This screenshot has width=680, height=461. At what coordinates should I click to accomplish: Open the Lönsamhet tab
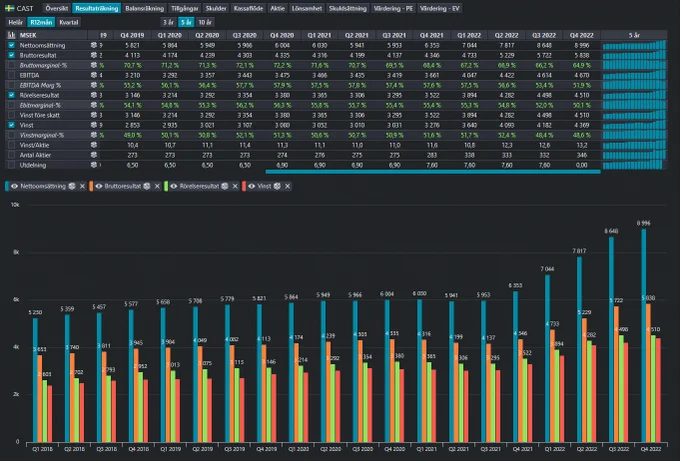pos(307,8)
